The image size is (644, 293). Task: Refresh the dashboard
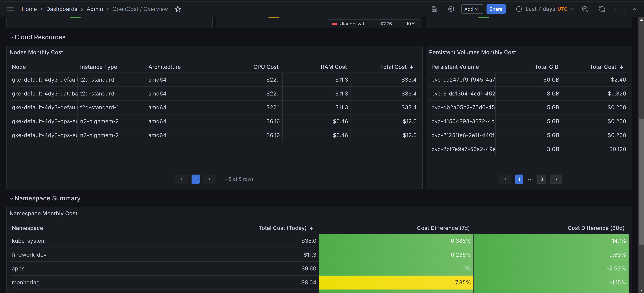pos(602,9)
